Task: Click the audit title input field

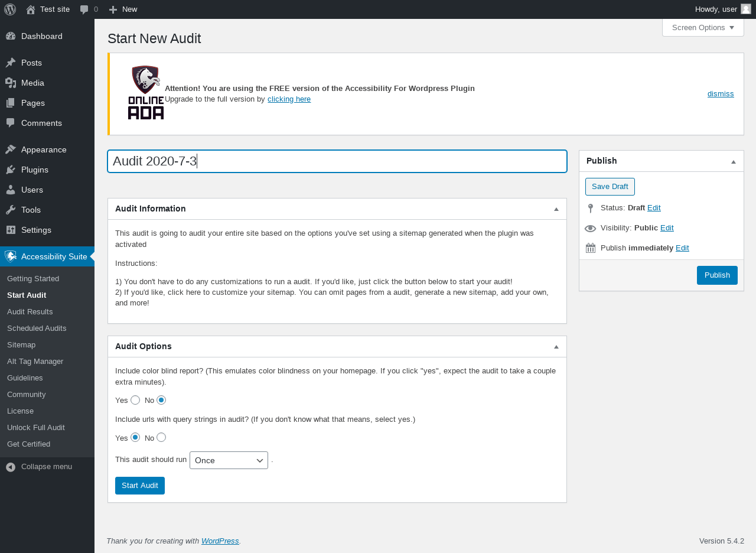Action: [337, 161]
